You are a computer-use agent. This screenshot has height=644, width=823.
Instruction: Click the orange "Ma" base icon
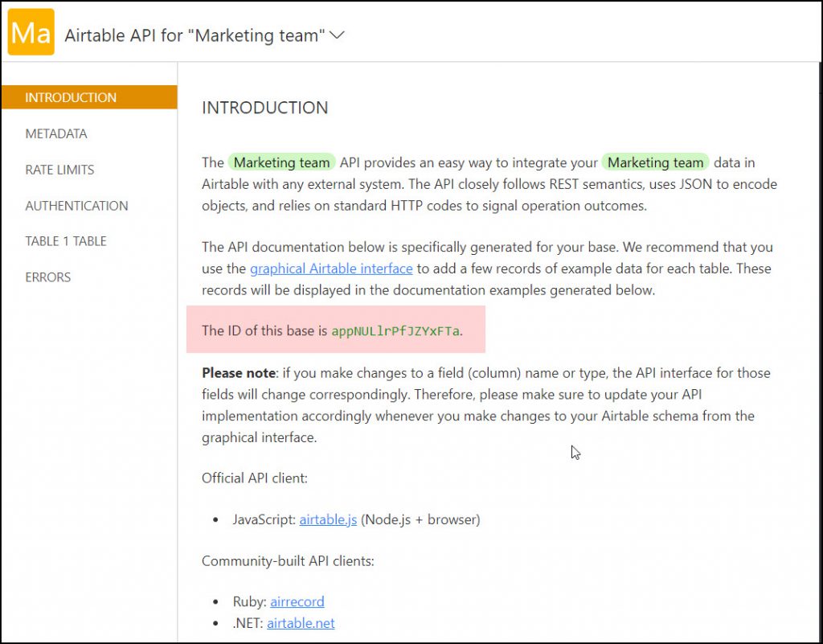(31, 32)
